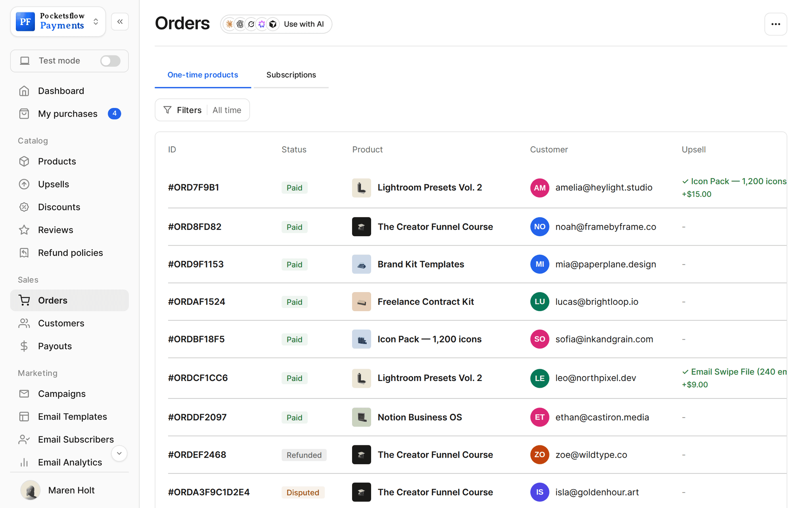Viewport: 812px width, 508px height.
Task: Open the three-dots more options menu
Action: pos(776,24)
